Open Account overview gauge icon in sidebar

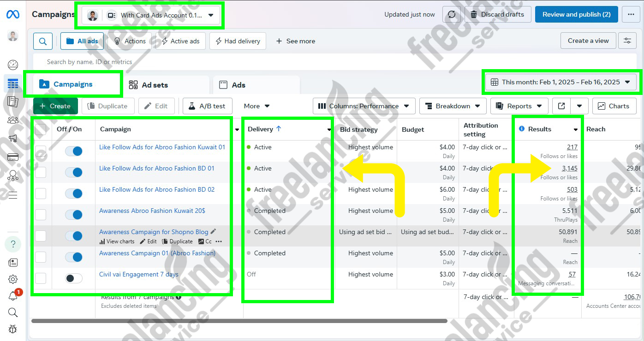pyautogui.click(x=13, y=65)
